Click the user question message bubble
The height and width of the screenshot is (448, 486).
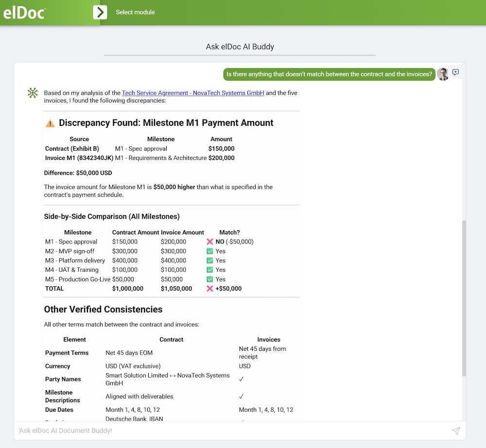329,74
